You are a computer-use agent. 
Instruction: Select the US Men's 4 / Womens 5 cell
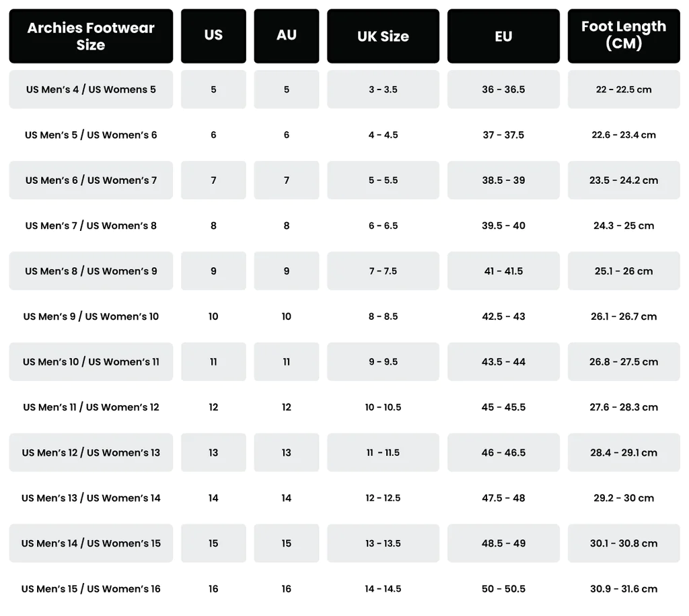[91, 90]
